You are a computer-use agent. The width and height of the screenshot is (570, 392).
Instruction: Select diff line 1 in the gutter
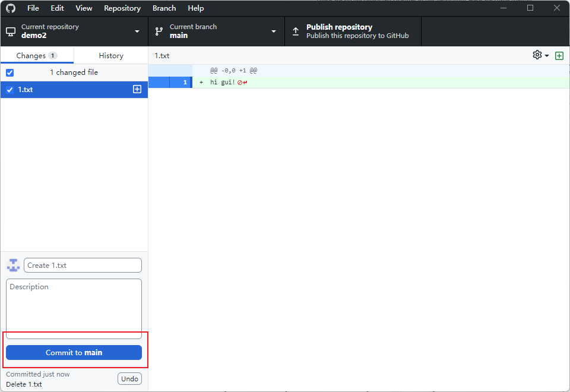[180, 82]
